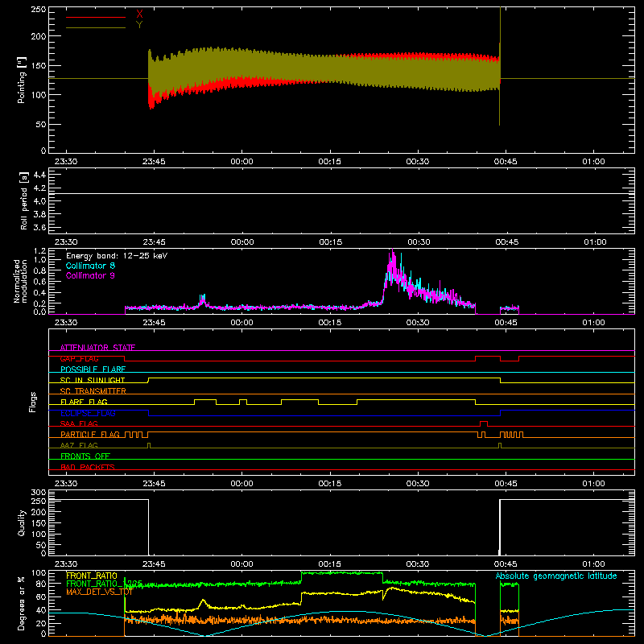
Task: Click the '3.6' tick on Roll period axis
Action: [x=39, y=227]
